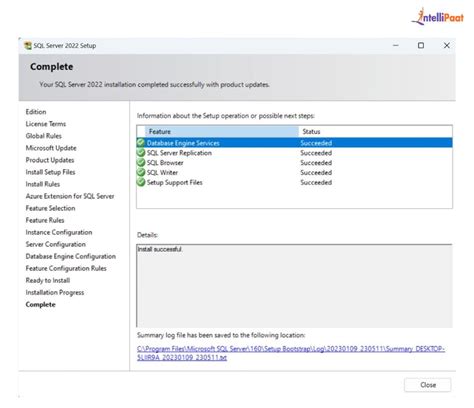Click the Server Configuration step
474x408 pixels.
point(56,244)
